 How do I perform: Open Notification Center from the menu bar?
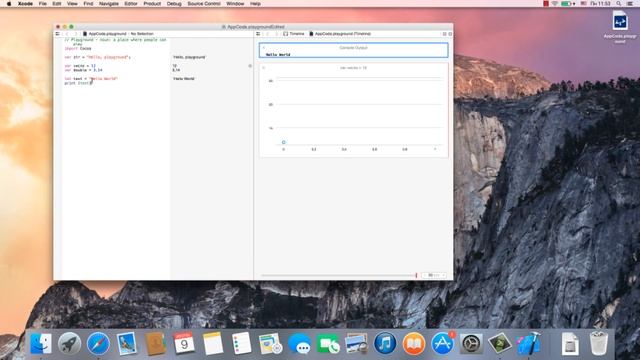point(630,4)
